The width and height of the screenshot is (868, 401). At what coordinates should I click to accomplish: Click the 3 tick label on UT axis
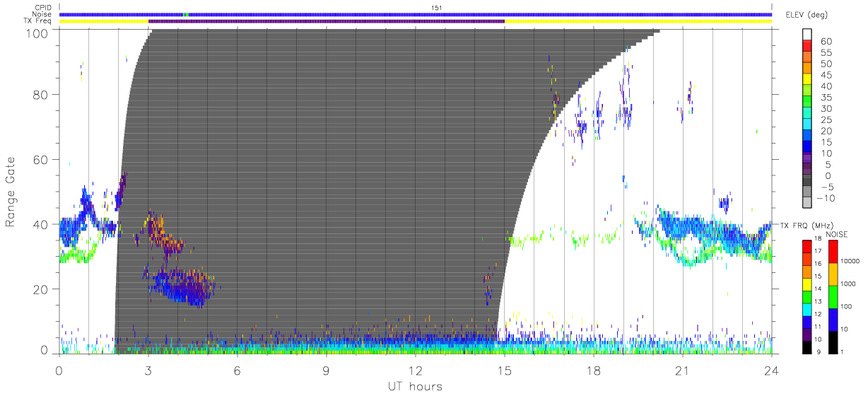point(148,370)
